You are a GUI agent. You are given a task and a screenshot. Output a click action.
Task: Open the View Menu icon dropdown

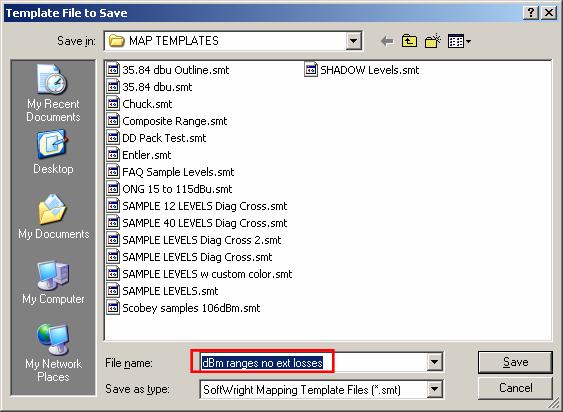pyautogui.click(x=460, y=41)
